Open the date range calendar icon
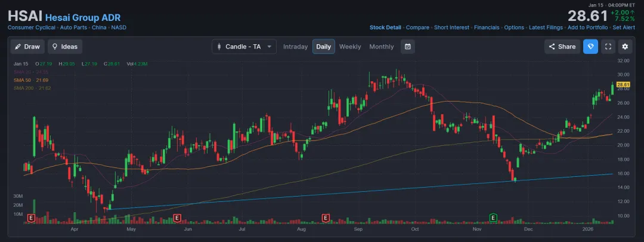The width and height of the screenshot is (644, 242). (407, 47)
